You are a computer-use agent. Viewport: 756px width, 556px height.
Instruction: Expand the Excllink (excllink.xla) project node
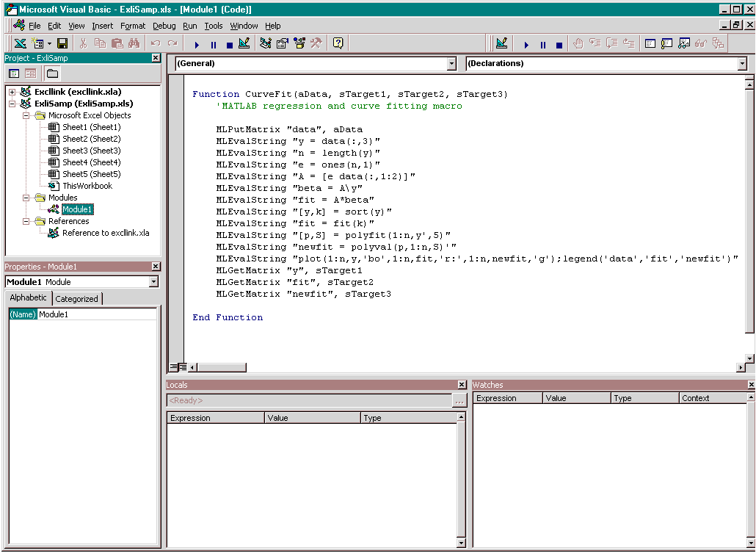point(12,92)
